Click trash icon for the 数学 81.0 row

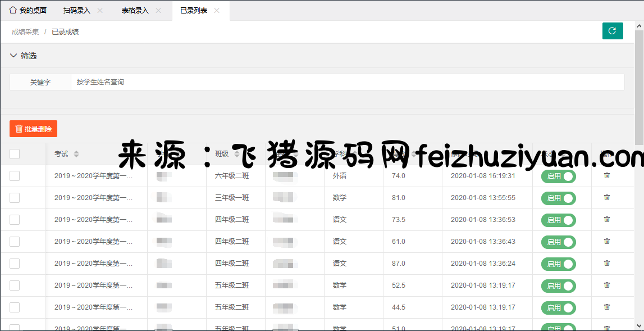click(606, 197)
